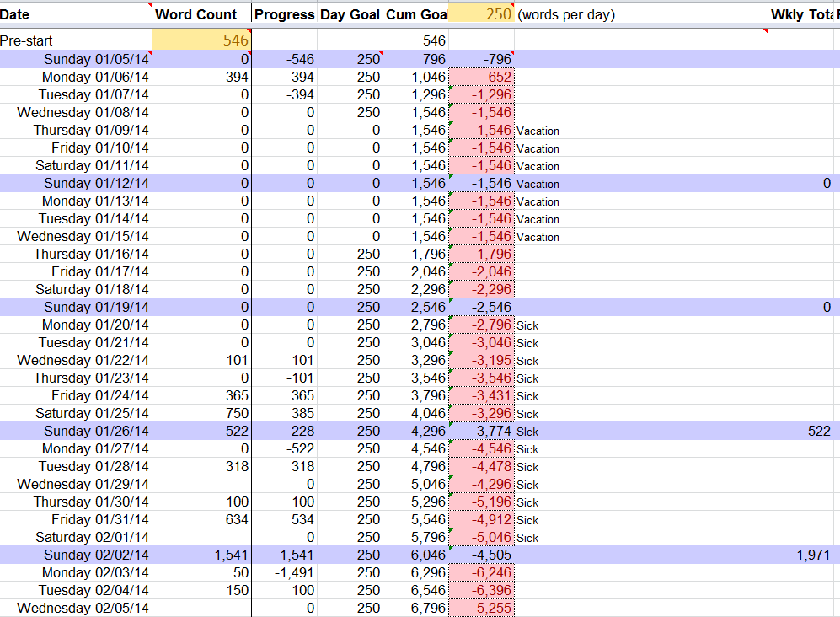Screen dimensions: 840x617
Task: Click word count 394 for Monday 01/06/14
Action: tap(201, 77)
